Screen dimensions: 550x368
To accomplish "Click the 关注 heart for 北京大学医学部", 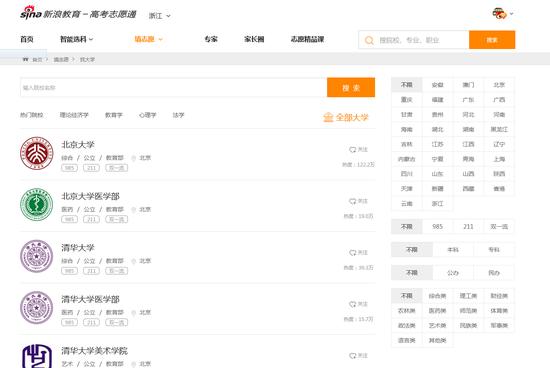I will pyautogui.click(x=353, y=201).
